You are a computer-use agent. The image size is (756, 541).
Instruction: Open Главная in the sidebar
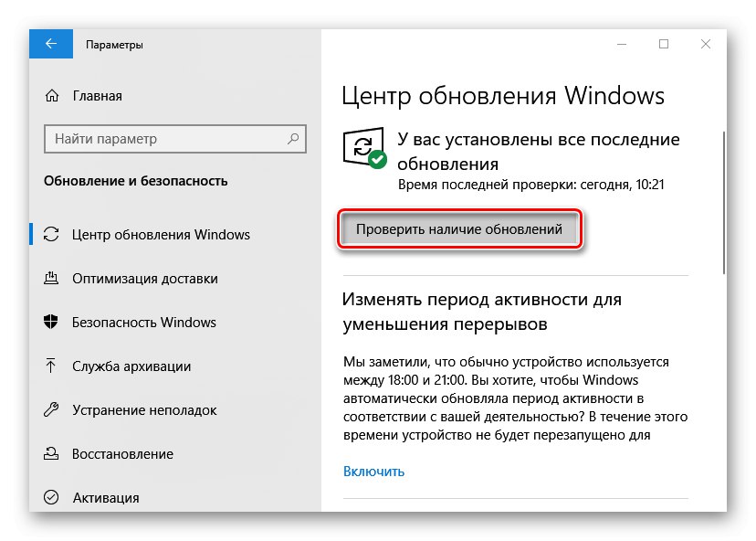click(98, 96)
